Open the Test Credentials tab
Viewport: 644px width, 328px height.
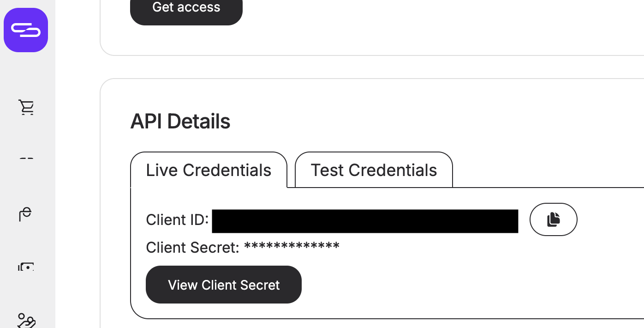pos(374,170)
